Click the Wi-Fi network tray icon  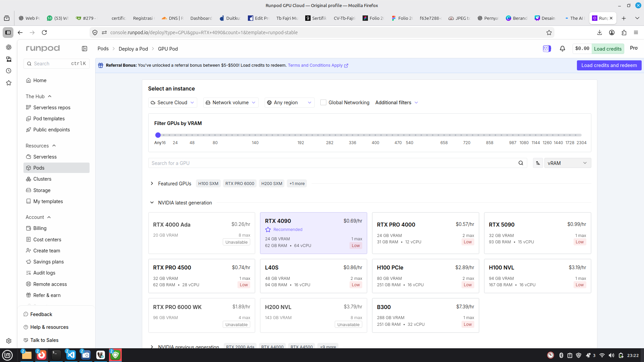tap(602, 355)
